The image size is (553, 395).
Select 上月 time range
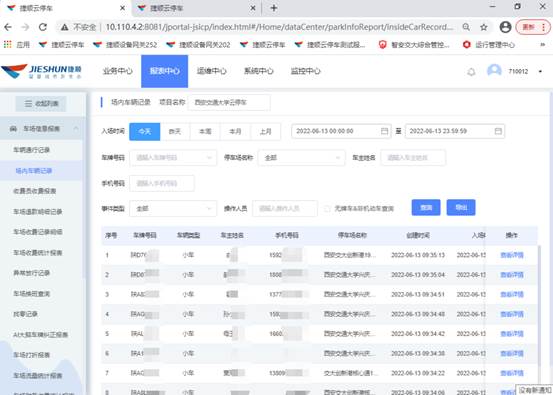click(x=266, y=132)
